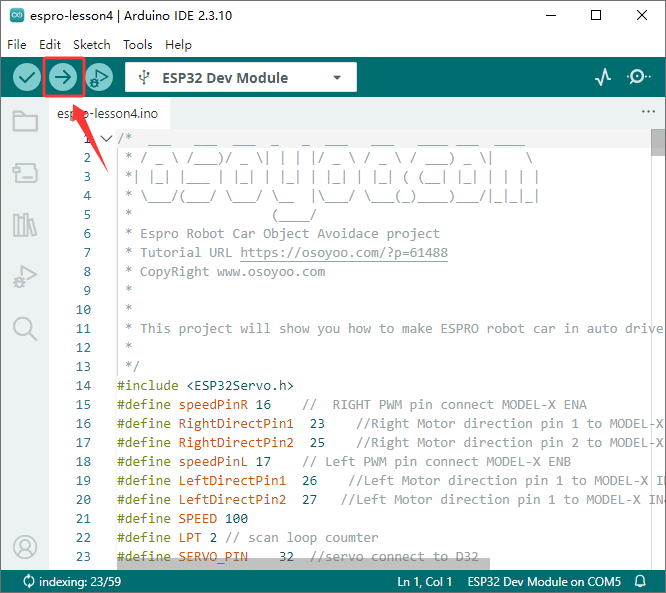Click line number 21 in gutter

pyautogui.click(x=83, y=519)
